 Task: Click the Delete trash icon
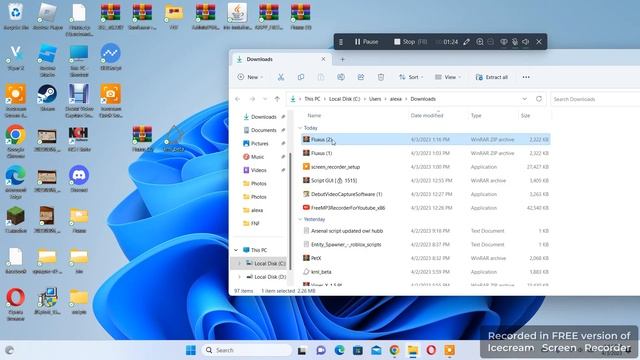tap(381, 77)
